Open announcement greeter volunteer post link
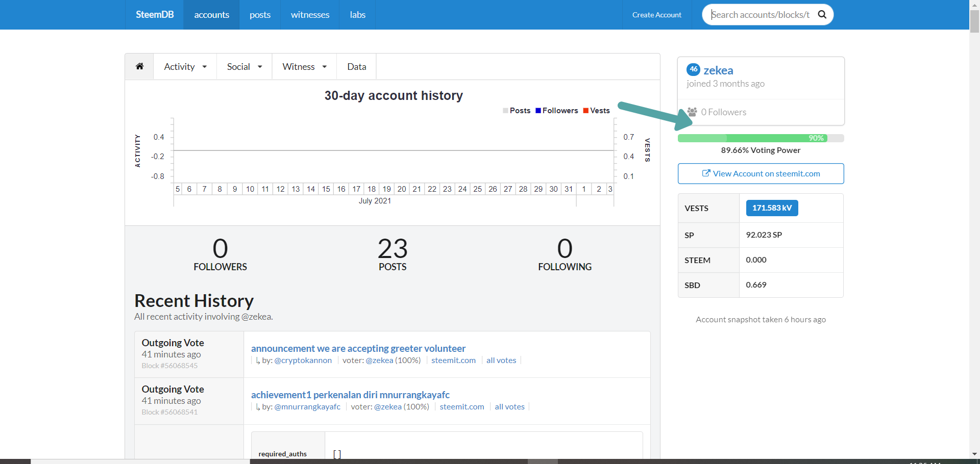The width and height of the screenshot is (980, 464). click(358, 348)
